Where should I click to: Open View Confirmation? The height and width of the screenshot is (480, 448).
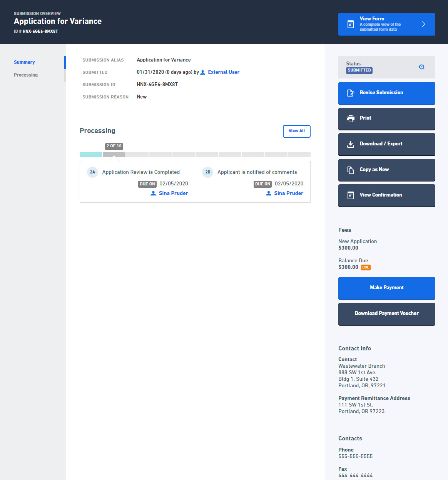[386, 195]
